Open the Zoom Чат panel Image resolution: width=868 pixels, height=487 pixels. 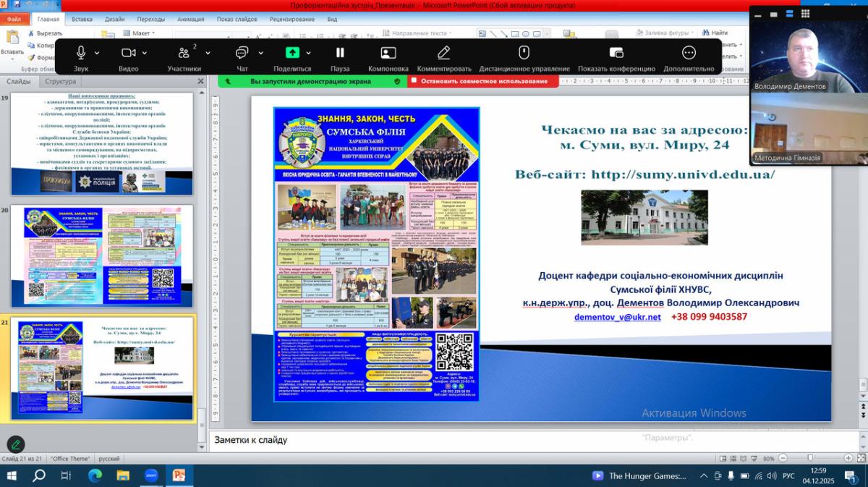(242, 53)
